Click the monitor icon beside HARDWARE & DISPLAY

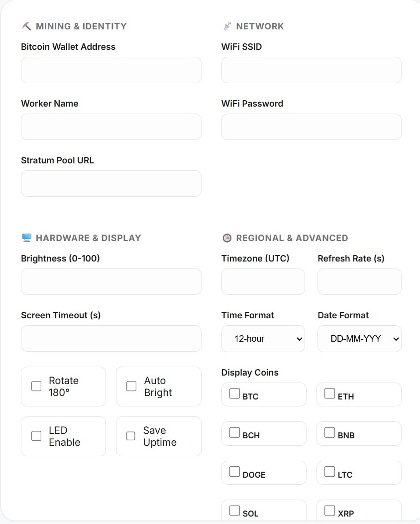tap(26, 238)
